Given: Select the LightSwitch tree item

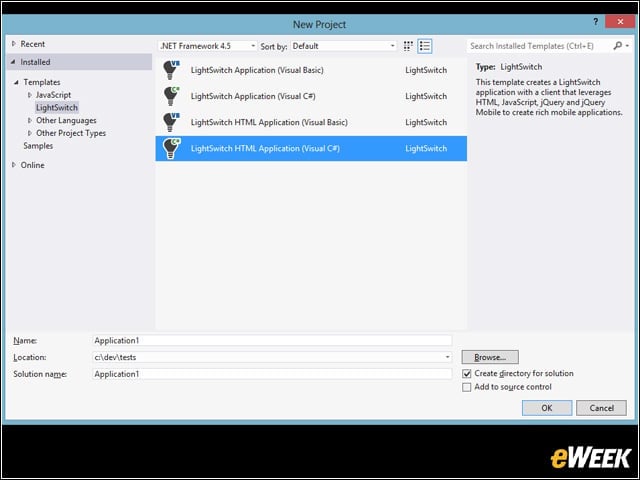Looking at the screenshot, I should [x=57, y=107].
